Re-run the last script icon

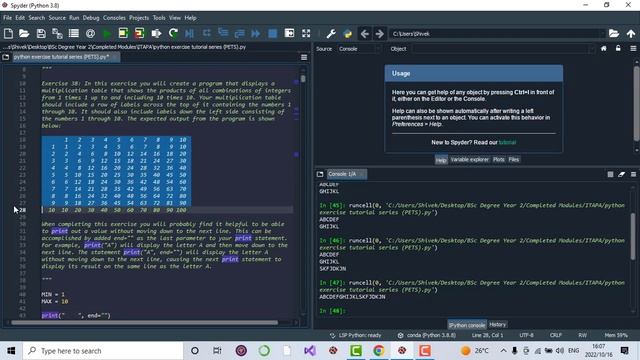click(x=173, y=33)
